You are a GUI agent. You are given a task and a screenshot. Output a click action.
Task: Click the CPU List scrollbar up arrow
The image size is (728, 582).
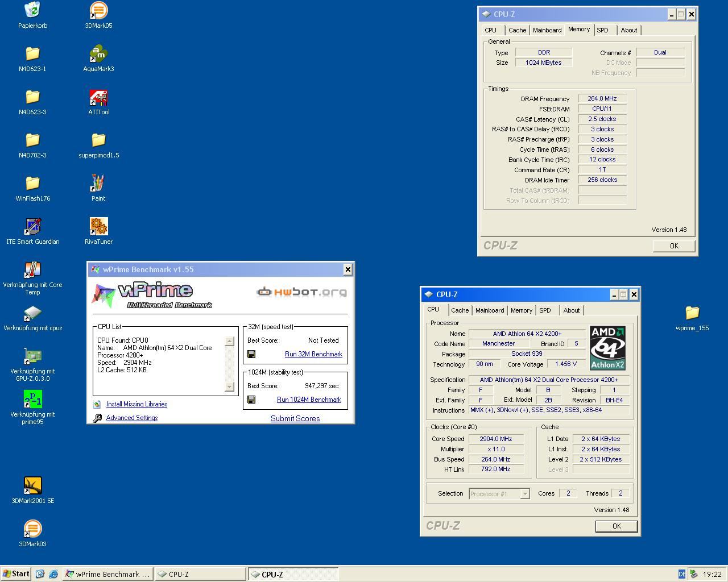click(x=230, y=341)
